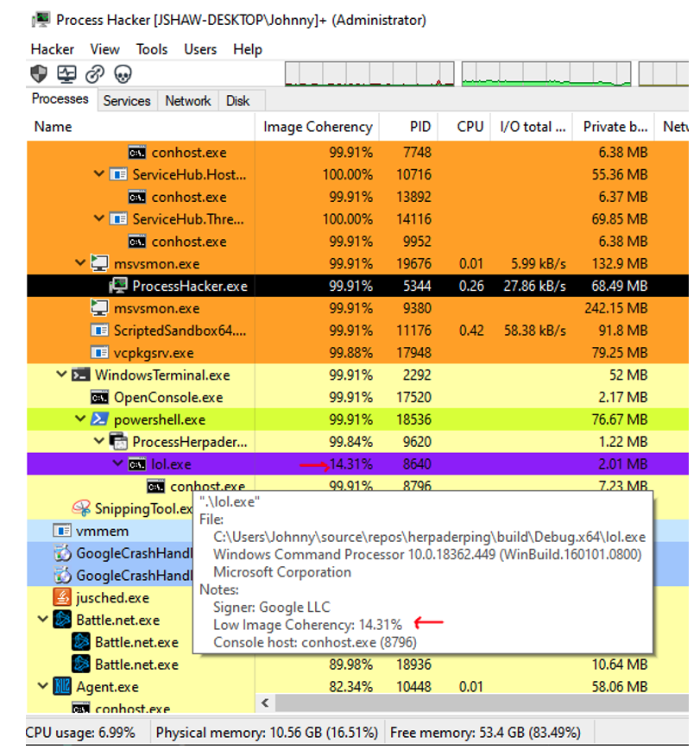Click the "CPU usage: 6.99%" status entry
This screenshot has width=700, height=756.
pos(80,733)
